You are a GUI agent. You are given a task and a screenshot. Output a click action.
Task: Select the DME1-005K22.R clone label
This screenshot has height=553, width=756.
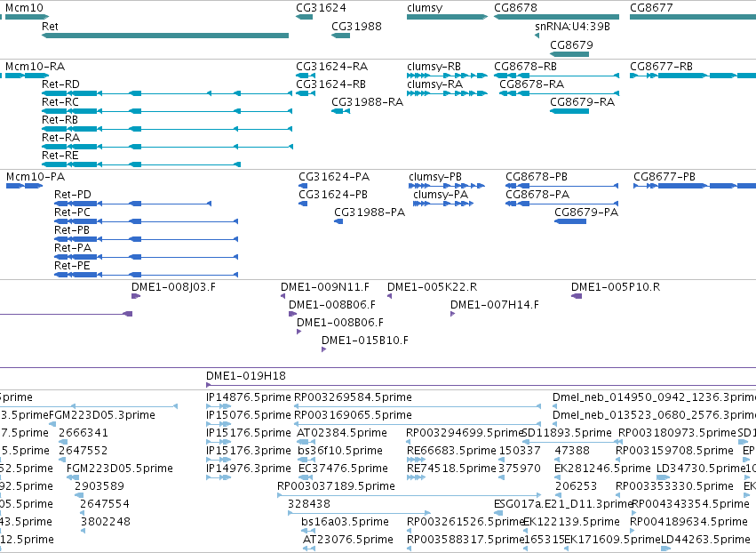[433, 287]
